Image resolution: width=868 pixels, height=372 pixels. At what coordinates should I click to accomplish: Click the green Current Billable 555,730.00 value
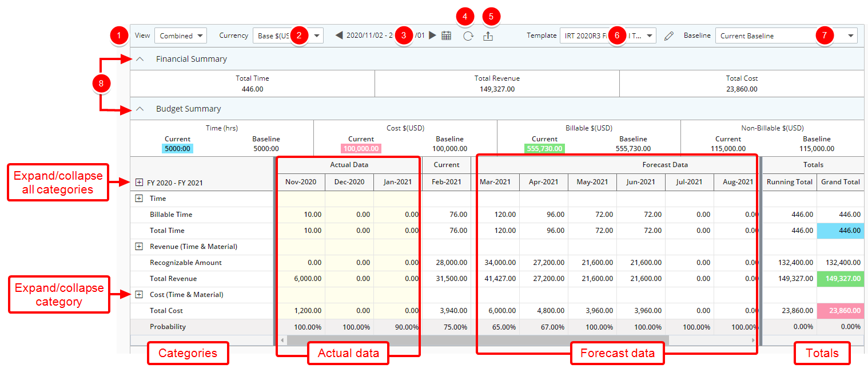(544, 148)
